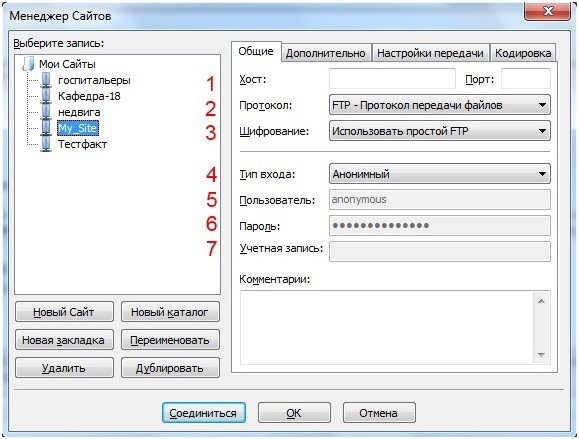Confirm with the OK button

(294, 413)
